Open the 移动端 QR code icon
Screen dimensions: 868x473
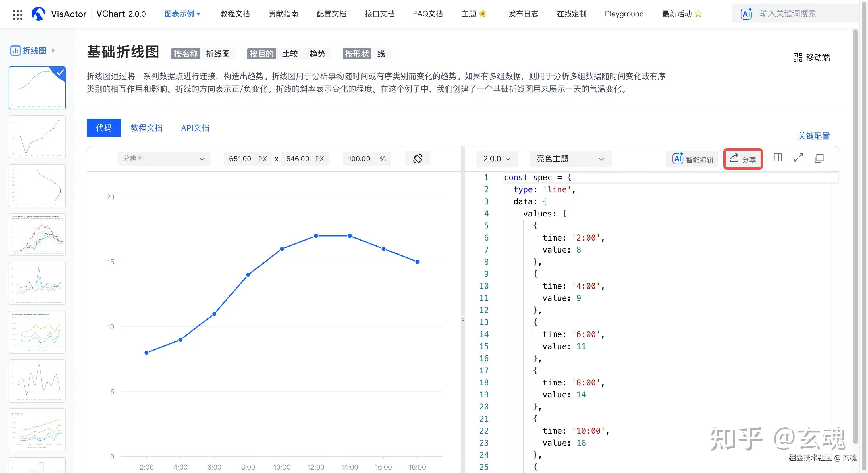point(798,57)
